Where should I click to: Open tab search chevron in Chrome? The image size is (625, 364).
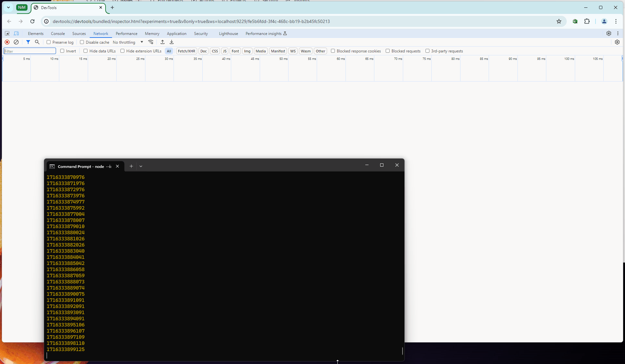point(8,7)
